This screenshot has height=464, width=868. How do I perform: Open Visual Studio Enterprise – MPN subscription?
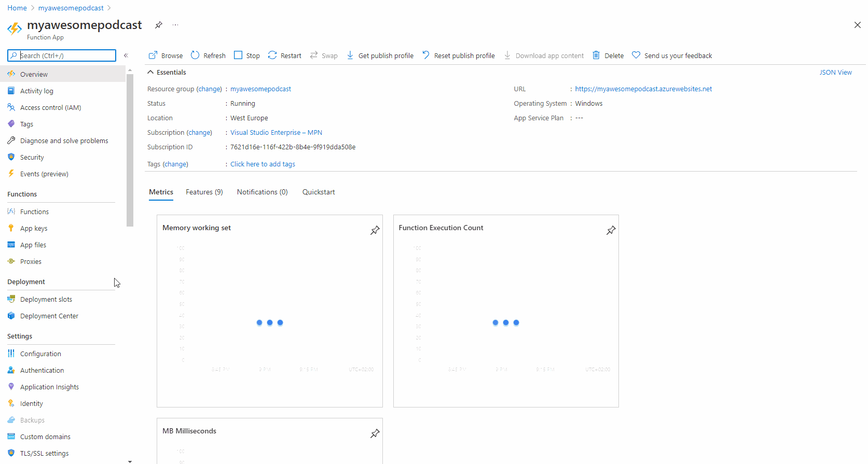[276, 132]
